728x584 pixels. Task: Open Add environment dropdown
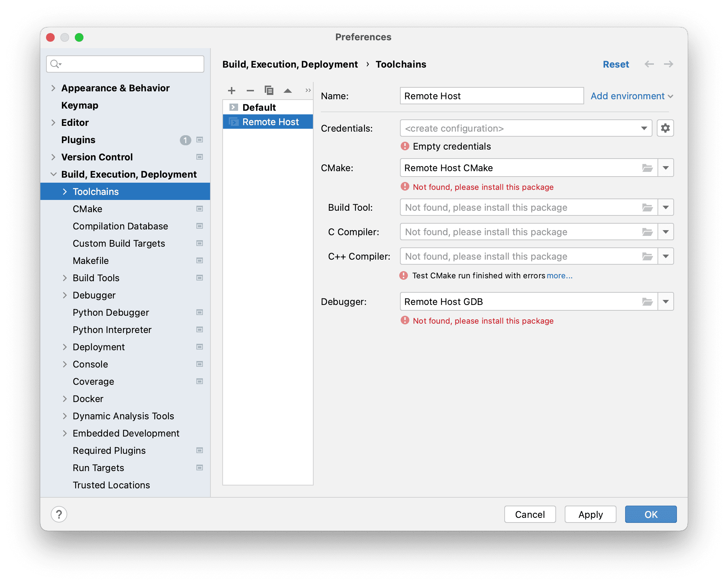632,96
